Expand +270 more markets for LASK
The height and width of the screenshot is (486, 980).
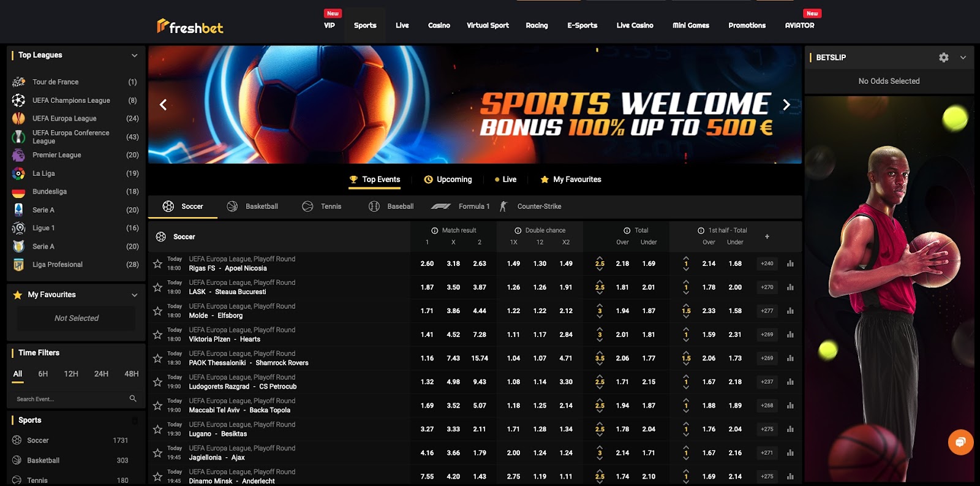[x=767, y=287]
